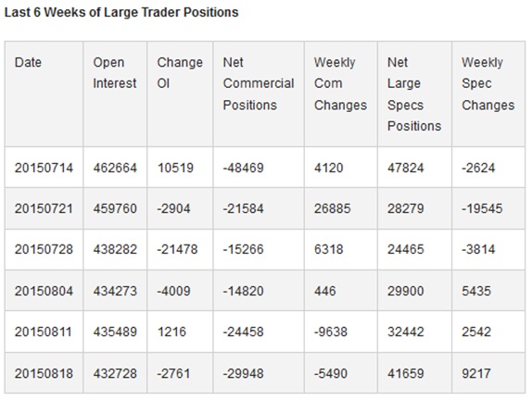Click the Last 6 Weeks table title
Screen dimensions: 532x401
[121, 12]
